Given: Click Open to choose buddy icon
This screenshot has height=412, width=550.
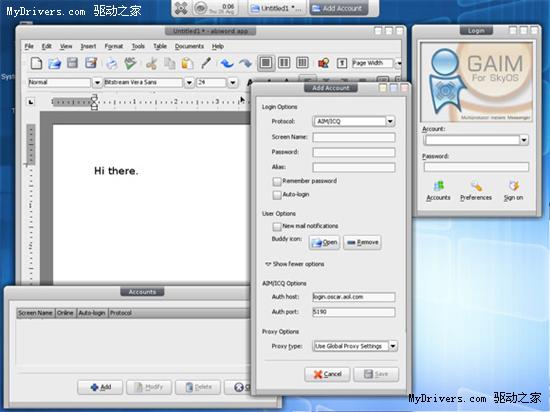Looking at the screenshot, I should tap(324, 242).
